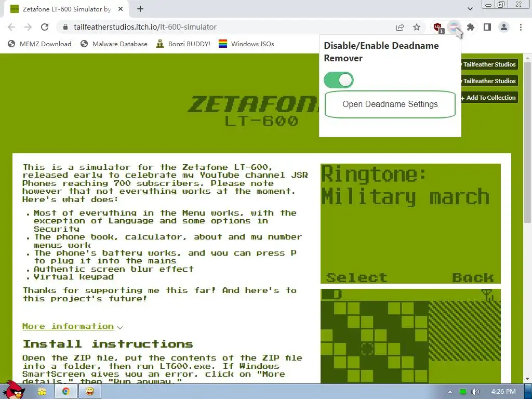This screenshot has width=532, height=399.
Task: Share this page icon in address bar
Action: coord(400,27)
